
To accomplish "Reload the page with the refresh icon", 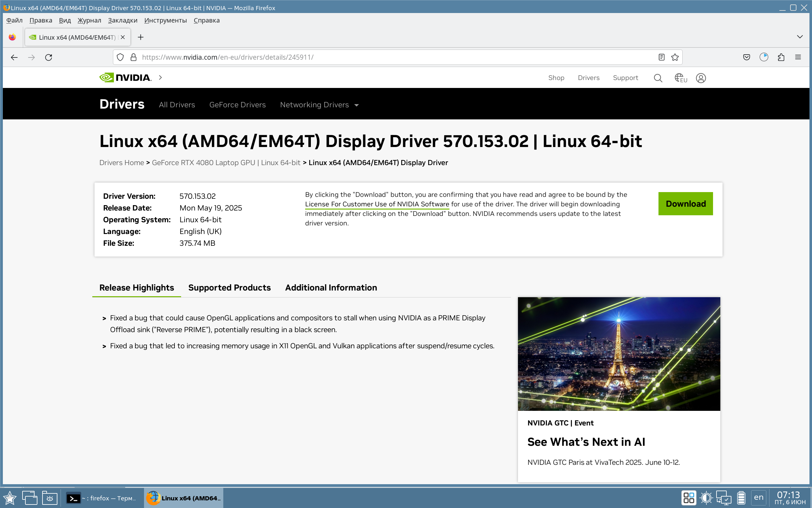I will tap(49, 57).
